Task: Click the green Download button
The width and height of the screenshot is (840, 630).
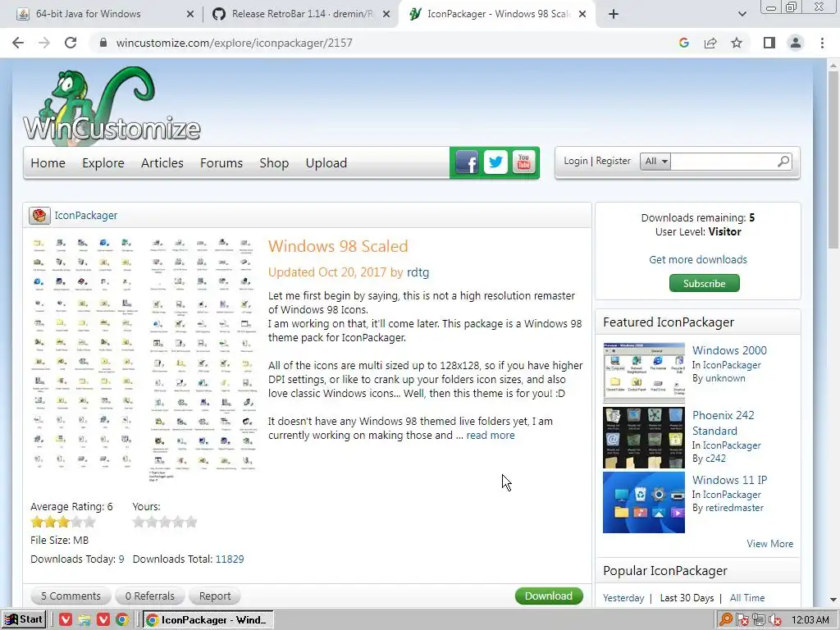Action: 549,596
